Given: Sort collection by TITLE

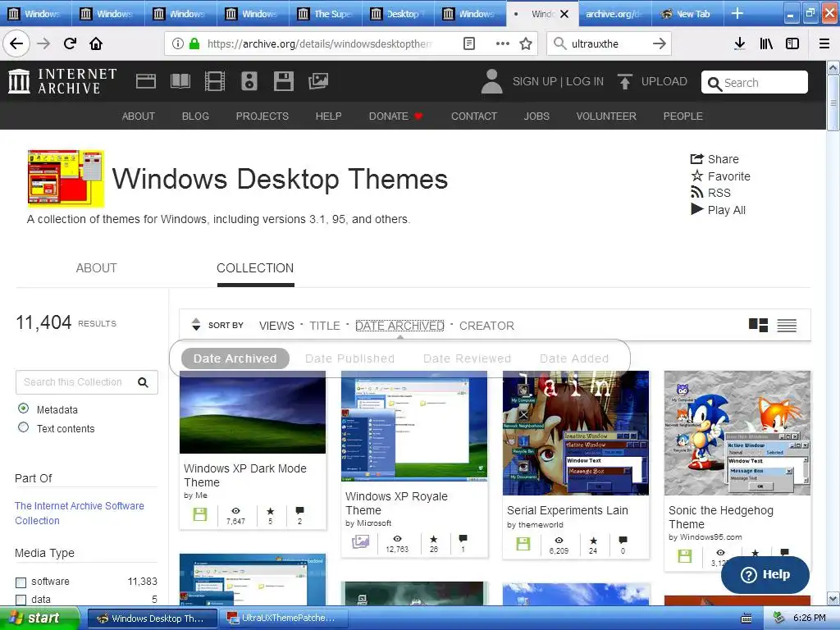Looking at the screenshot, I should (x=325, y=326).
